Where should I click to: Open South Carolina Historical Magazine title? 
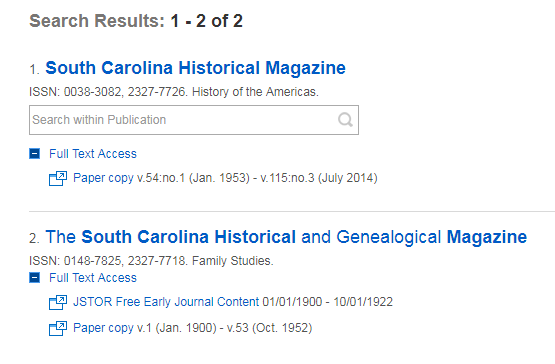pyautogui.click(x=195, y=68)
